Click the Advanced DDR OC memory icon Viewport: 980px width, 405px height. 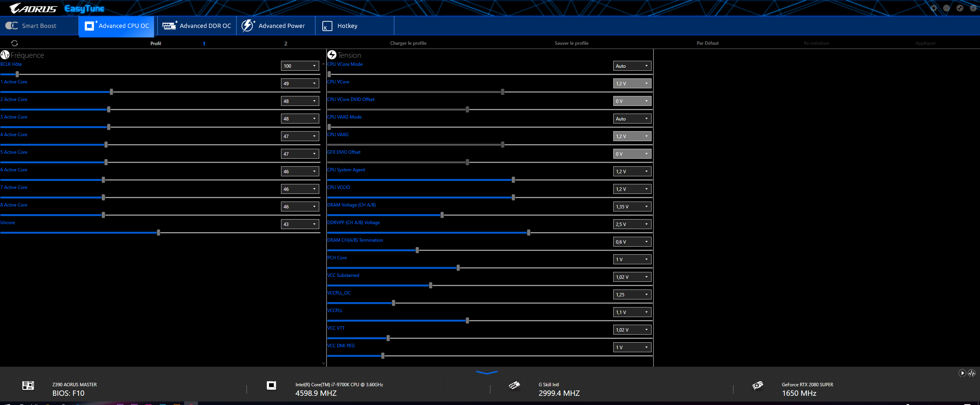point(170,26)
